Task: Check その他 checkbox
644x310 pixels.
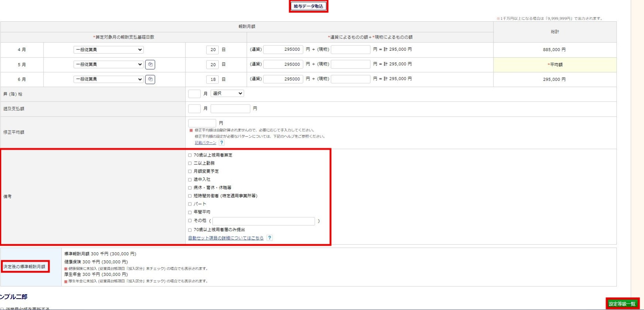Action: pyautogui.click(x=190, y=221)
